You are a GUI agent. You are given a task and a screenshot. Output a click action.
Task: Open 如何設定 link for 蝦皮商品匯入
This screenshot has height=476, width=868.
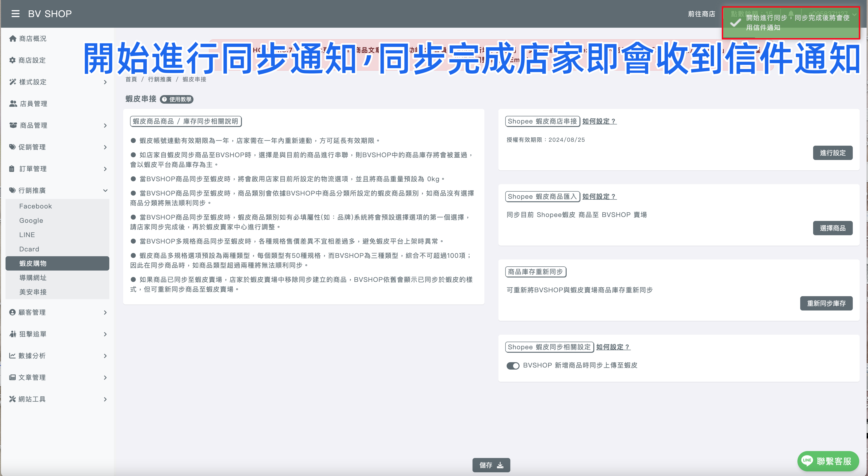[x=599, y=196]
